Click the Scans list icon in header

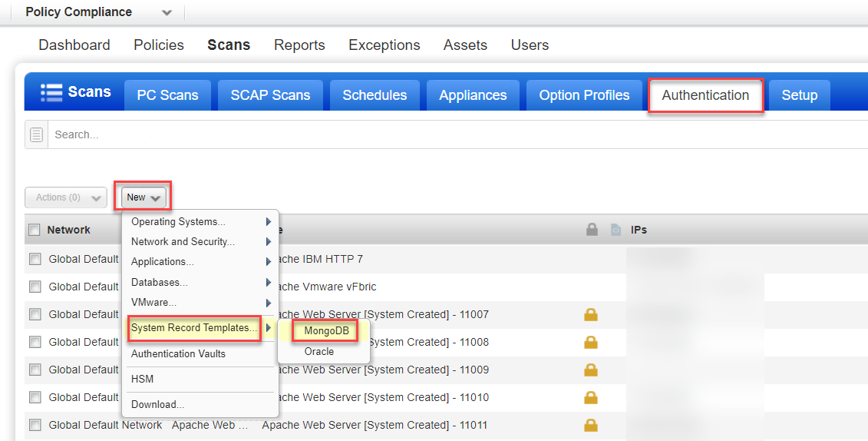pos(51,92)
